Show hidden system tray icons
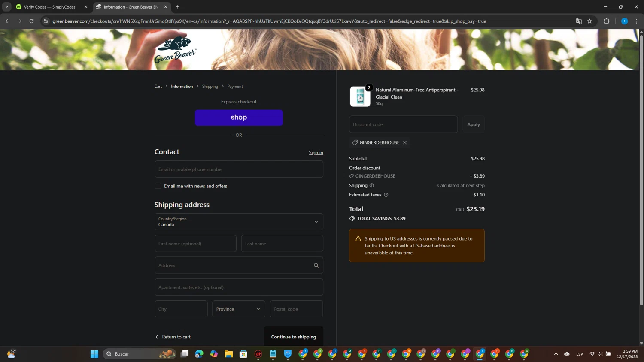644x362 pixels. pyautogui.click(x=556, y=354)
